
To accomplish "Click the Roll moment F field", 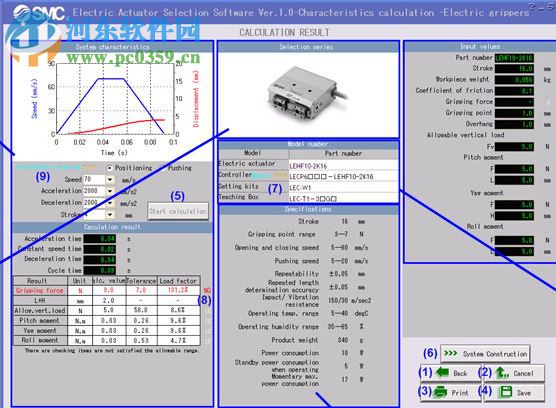I will click(514, 240).
